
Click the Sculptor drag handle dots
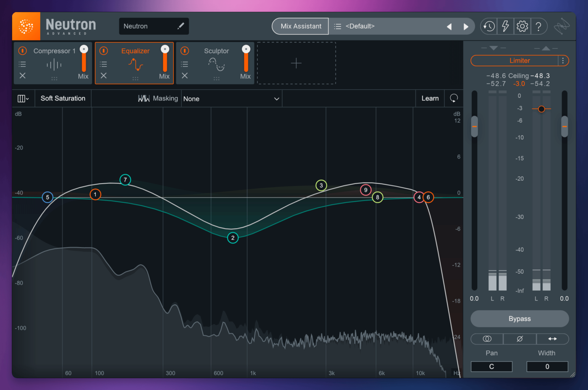coord(216,79)
